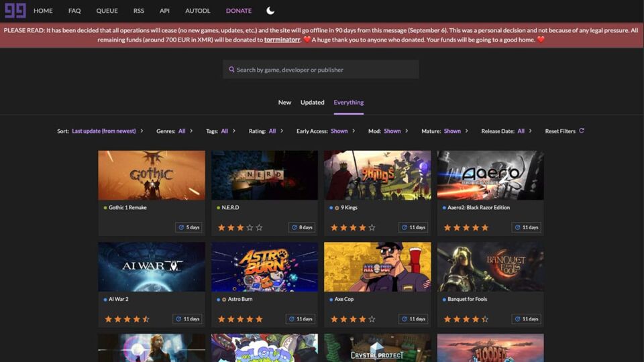This screenshot has width=644, height=362.
Task: Open the Early Access filter
Action: click(326, 131)
